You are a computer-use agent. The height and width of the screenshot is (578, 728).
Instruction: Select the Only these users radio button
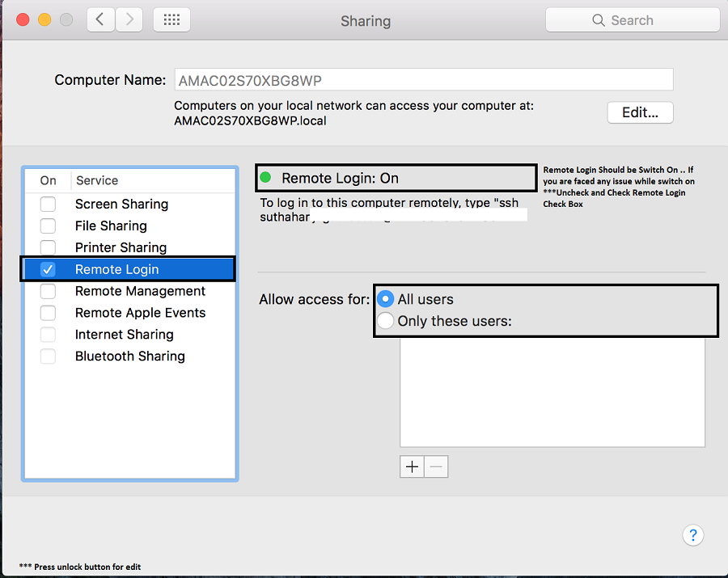click(x=385, y=321)
